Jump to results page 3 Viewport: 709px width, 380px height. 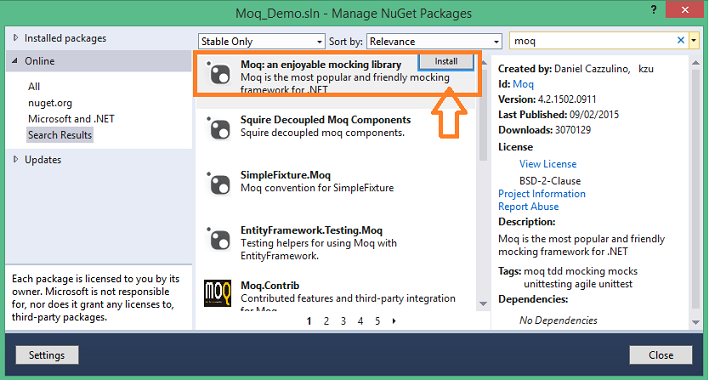[x=343, y=321]
